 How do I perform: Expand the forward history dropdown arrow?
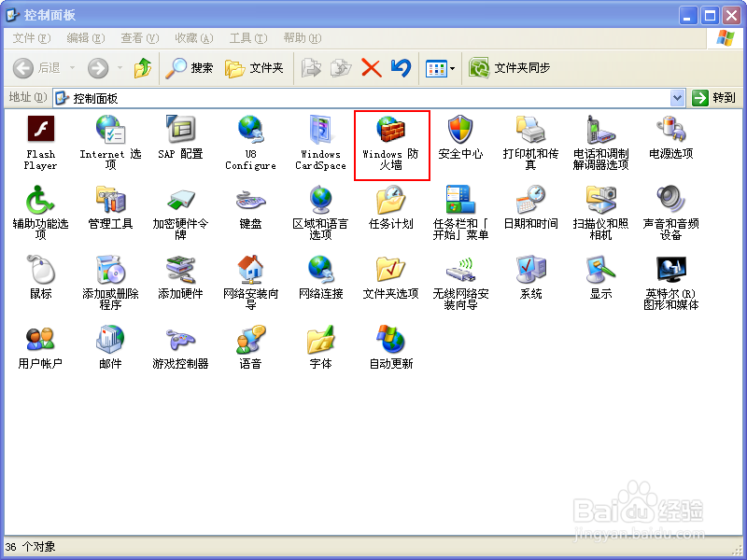pyautogui.click(x=120, y=68)
